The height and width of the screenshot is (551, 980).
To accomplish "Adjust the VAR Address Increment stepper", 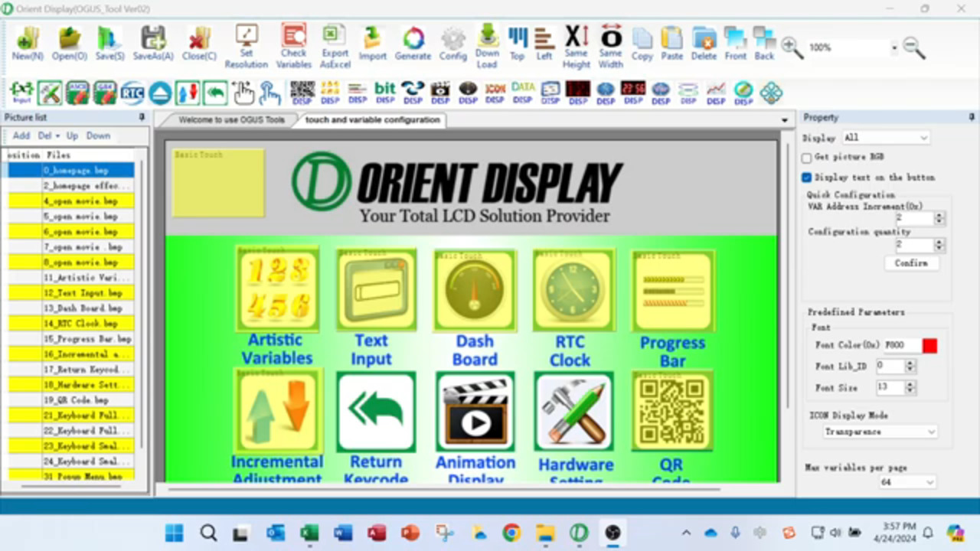I will point(939,219).
